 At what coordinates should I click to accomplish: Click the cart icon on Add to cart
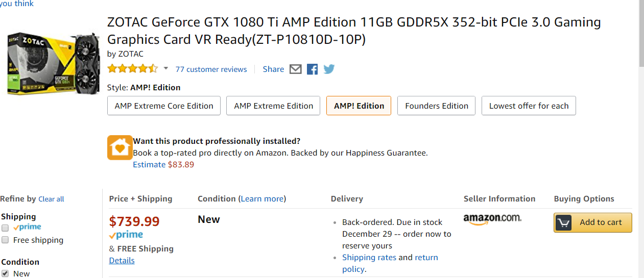563,222
